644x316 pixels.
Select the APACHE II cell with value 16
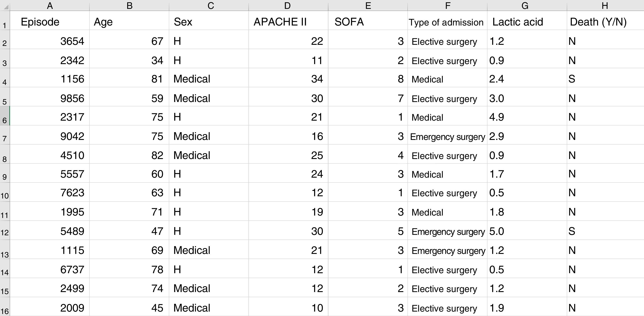tap(288, 136)
